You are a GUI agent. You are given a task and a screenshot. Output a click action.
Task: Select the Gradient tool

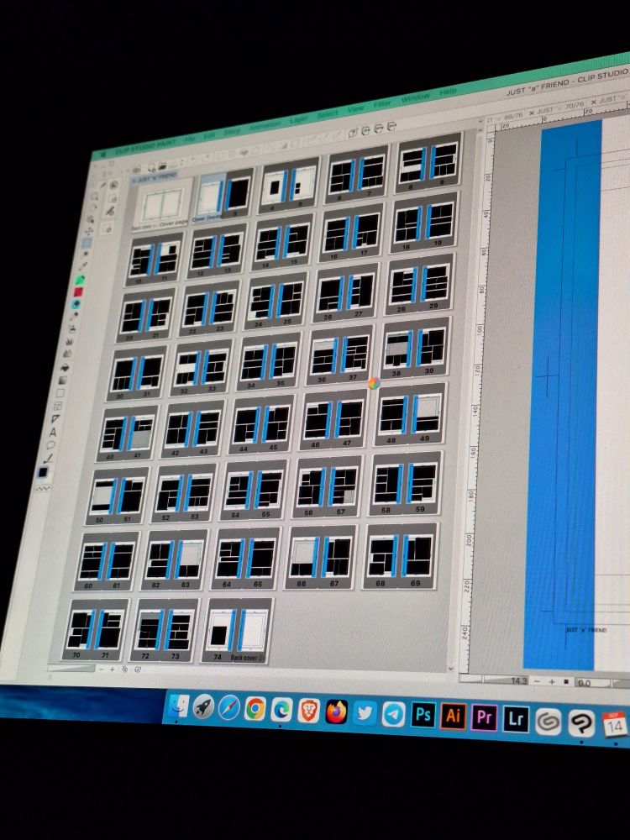[x=63, y=381]
